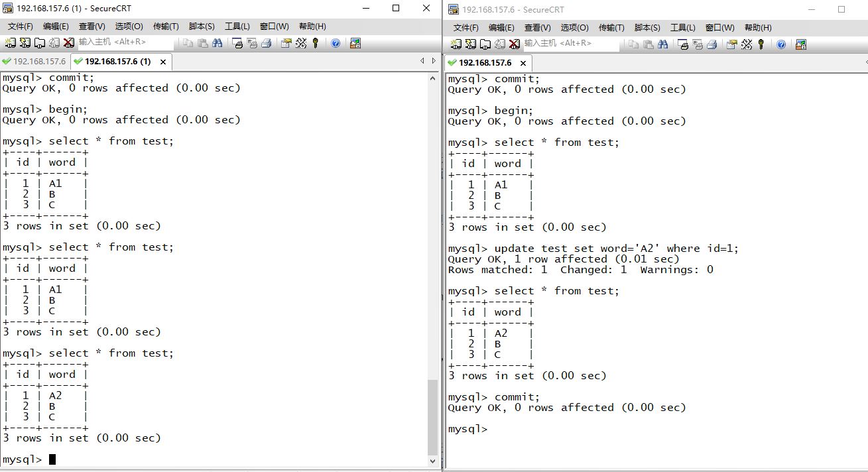Click right tab-scroll arrow in left window

point(434,60)
